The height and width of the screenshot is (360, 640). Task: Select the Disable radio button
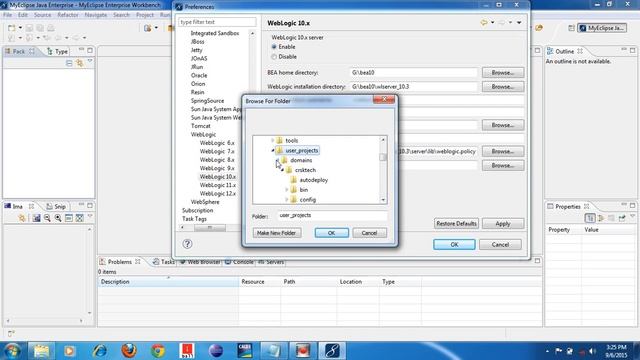tap(274, 57)
